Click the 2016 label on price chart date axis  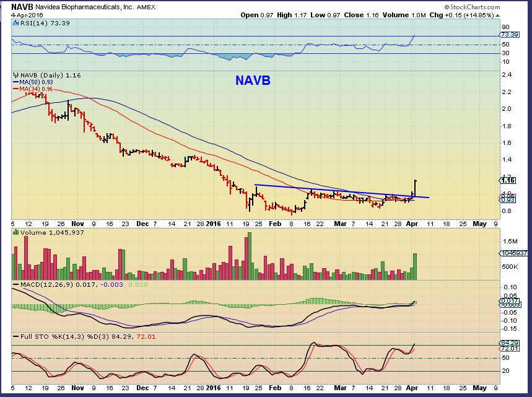(214, 224)
